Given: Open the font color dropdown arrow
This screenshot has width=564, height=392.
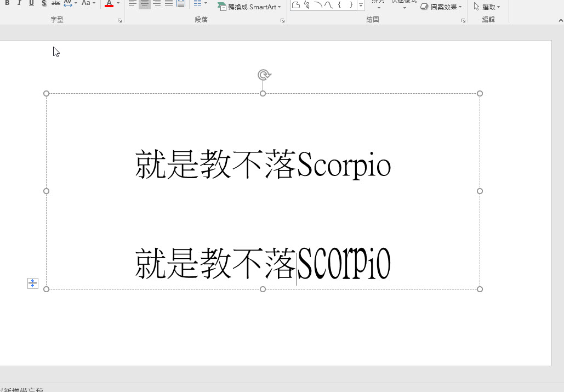Looking at the screenshot, I should 118,3.
